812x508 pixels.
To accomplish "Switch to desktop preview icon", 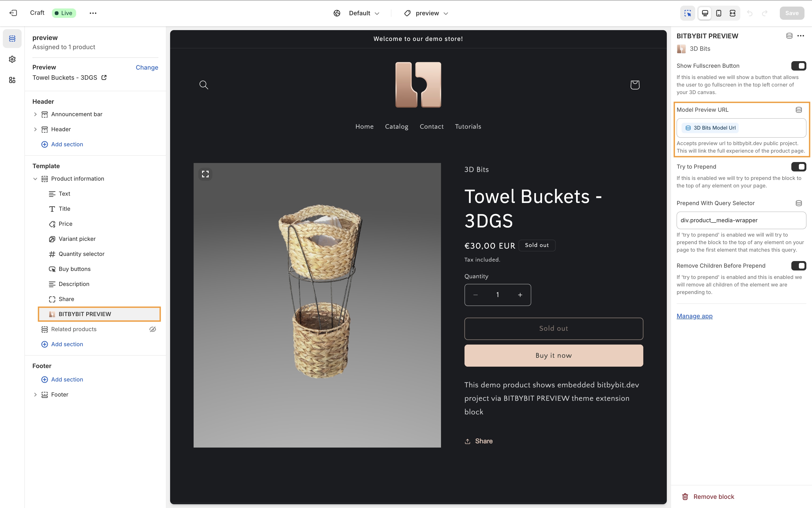I will pos(705,13).
